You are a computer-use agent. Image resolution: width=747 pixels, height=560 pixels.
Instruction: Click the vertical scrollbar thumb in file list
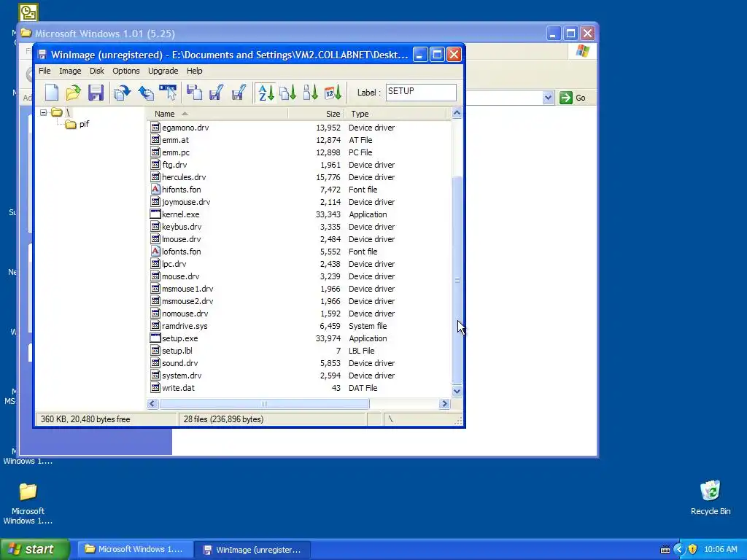tap(457, 279)
